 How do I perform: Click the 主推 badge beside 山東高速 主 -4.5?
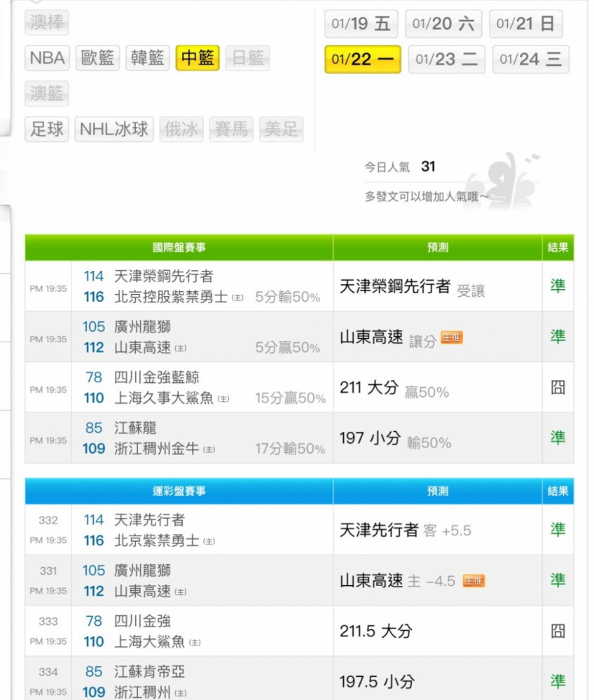(x=474, y=581)
